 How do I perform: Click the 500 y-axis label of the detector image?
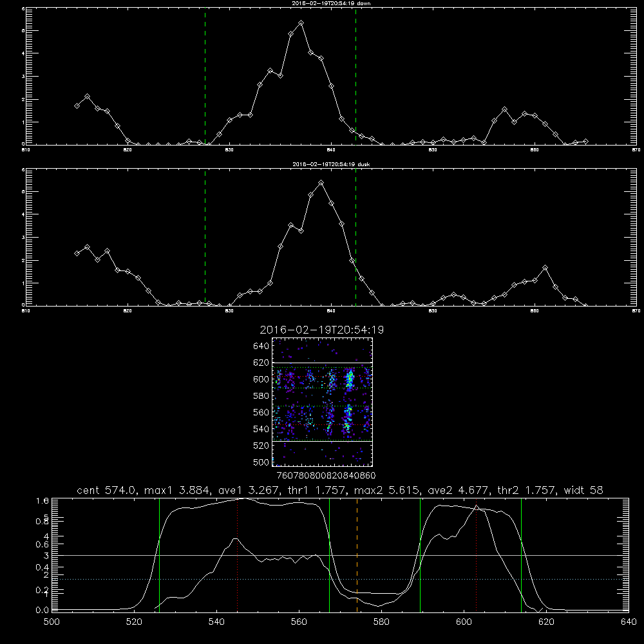261,462
